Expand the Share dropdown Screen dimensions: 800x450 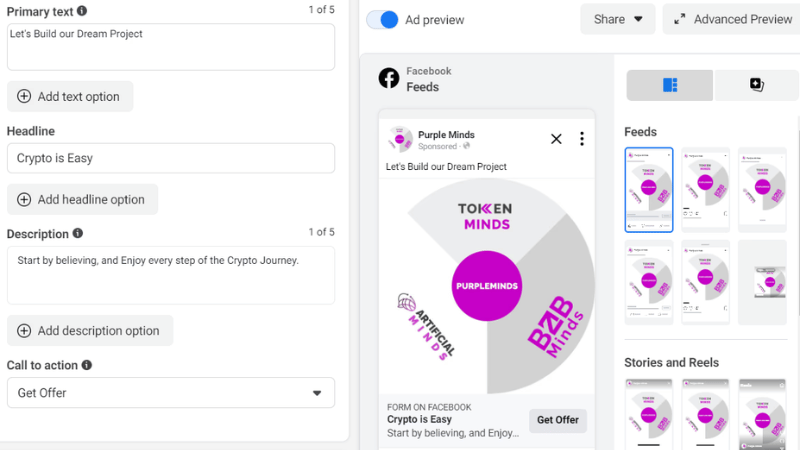coord(618,19)
